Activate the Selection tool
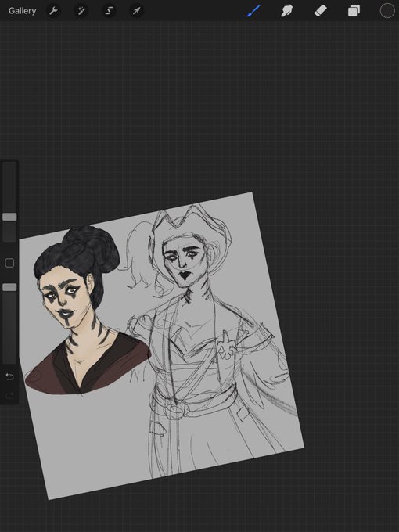Image resolution: width=399 pixels, height=532 pixels. tap(109, 11)
